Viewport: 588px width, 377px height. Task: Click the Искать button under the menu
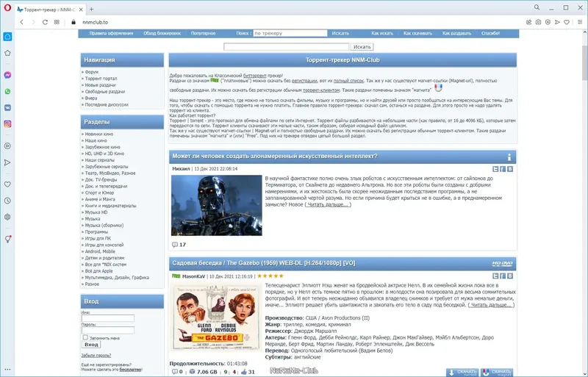coord(362,47)
